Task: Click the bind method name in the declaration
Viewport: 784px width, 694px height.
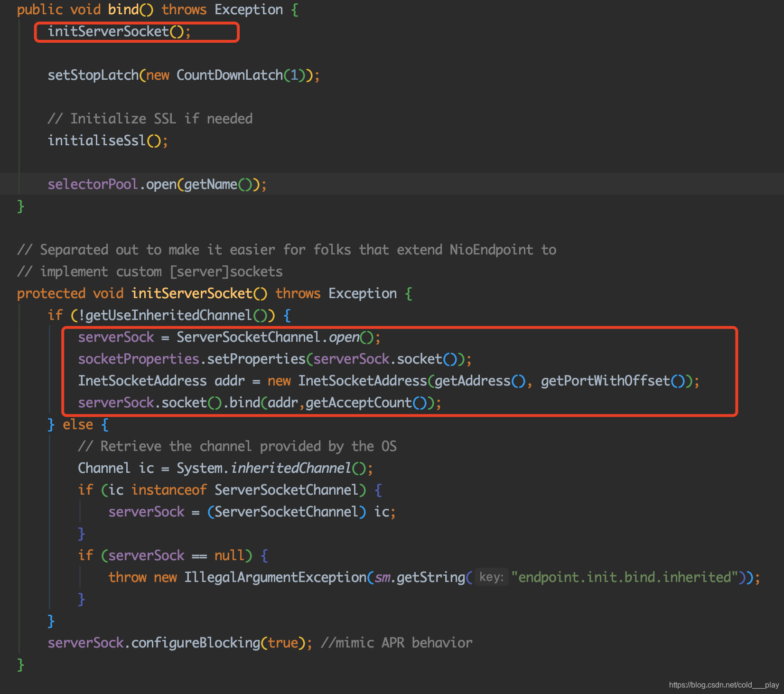Action: tap(123, 9)
